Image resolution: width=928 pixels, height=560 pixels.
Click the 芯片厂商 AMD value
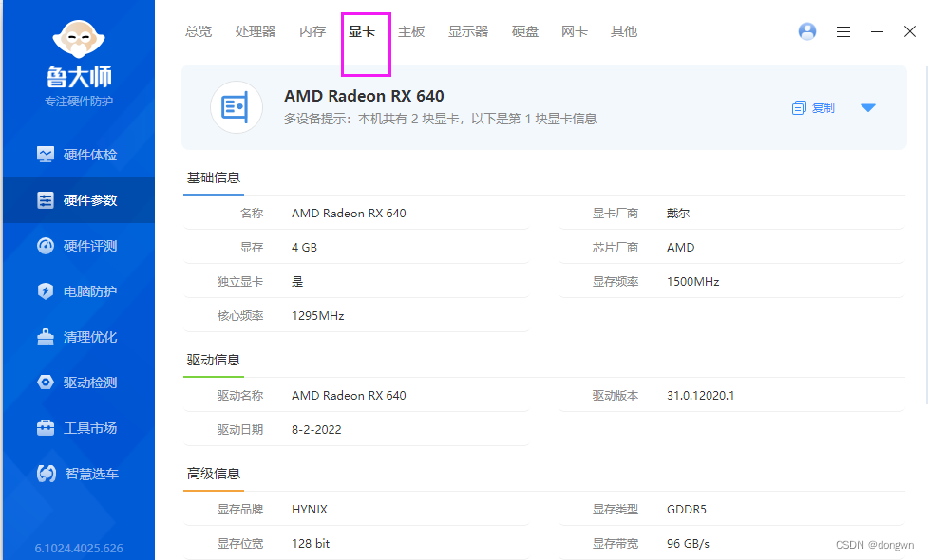[681, 247]
